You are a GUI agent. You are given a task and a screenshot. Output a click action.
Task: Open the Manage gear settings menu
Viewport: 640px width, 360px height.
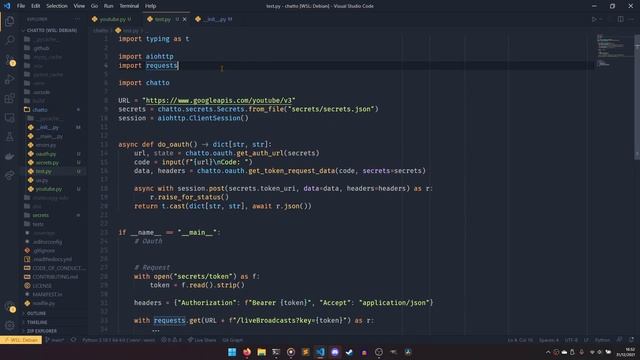[10, 325]
